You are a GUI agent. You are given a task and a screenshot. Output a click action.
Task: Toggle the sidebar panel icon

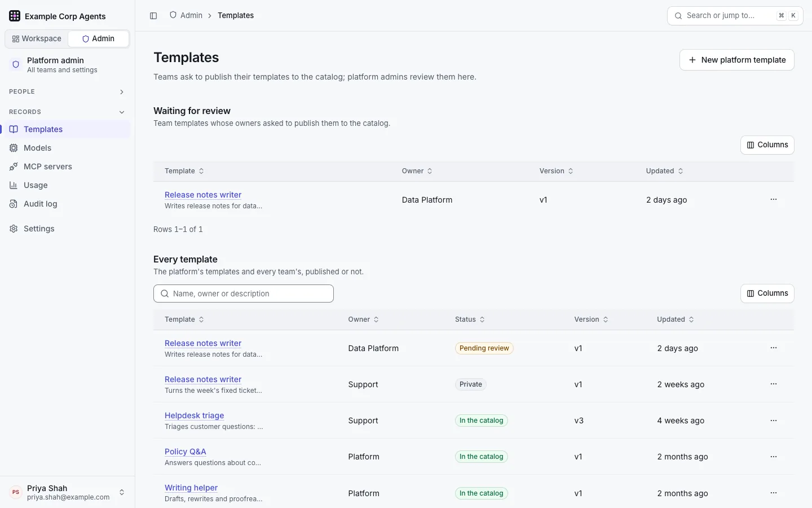pyautogui.click(x=153, y=16)
